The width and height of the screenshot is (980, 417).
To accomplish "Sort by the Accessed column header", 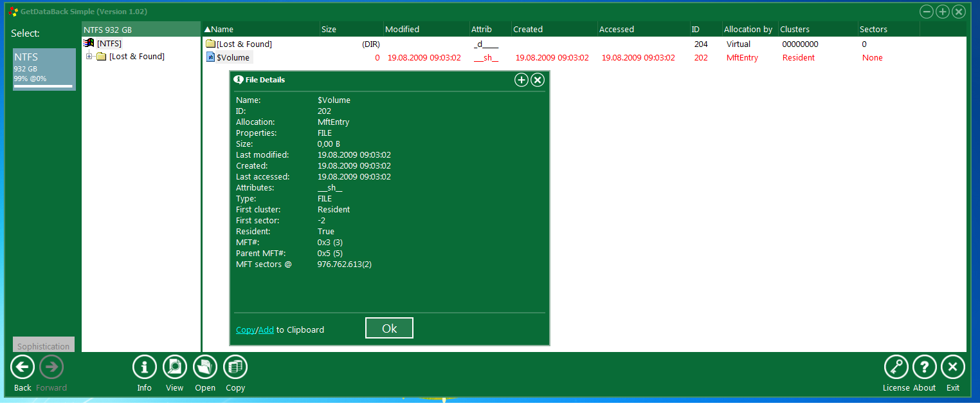I will (x=643, y=29).
